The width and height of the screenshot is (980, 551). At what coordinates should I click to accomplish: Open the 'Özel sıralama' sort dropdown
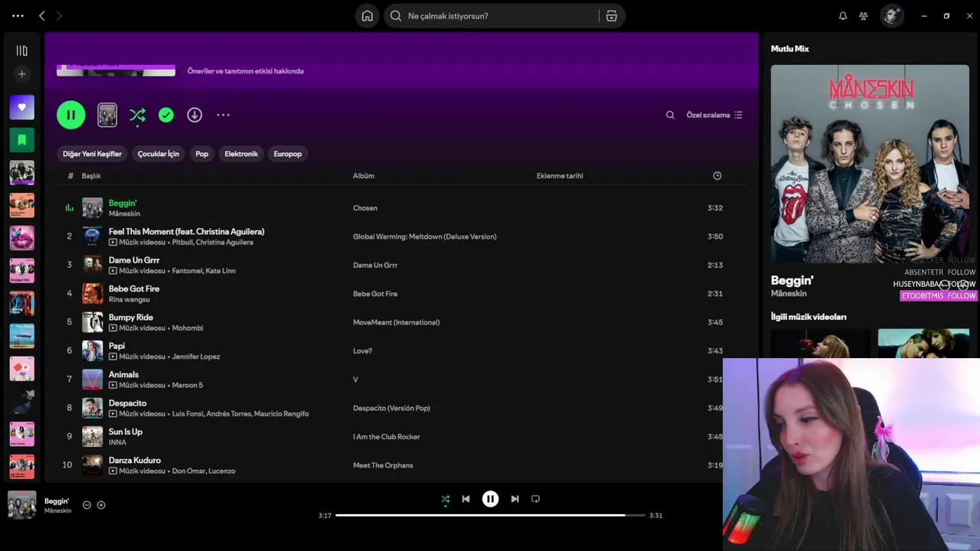pos(714,115)
